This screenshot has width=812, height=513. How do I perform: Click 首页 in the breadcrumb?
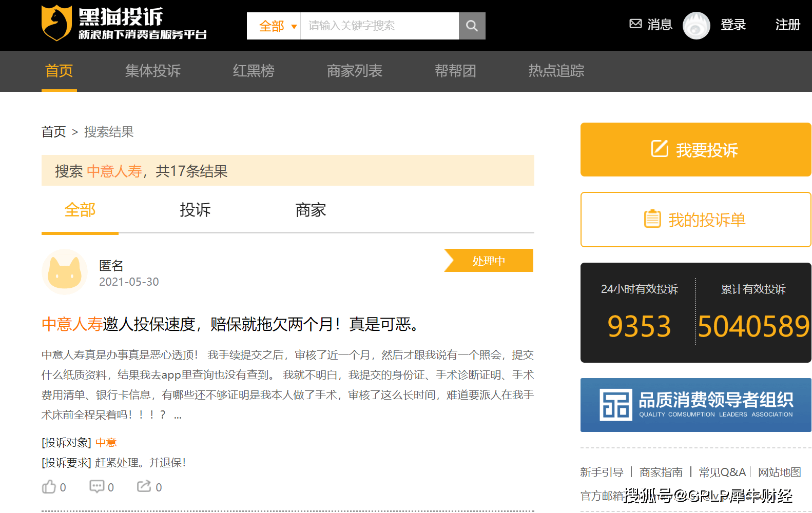[54, 132]
